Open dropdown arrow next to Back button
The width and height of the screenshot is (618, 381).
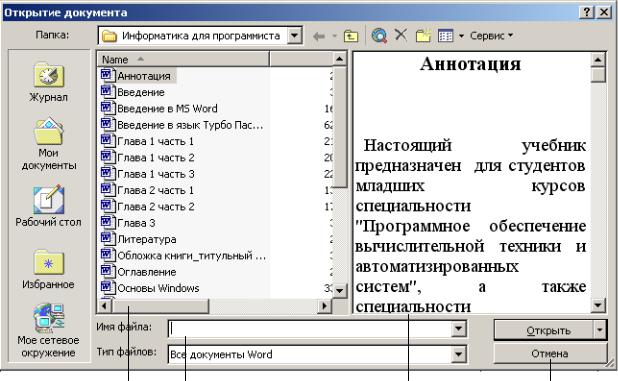click(x=335, y=36)
